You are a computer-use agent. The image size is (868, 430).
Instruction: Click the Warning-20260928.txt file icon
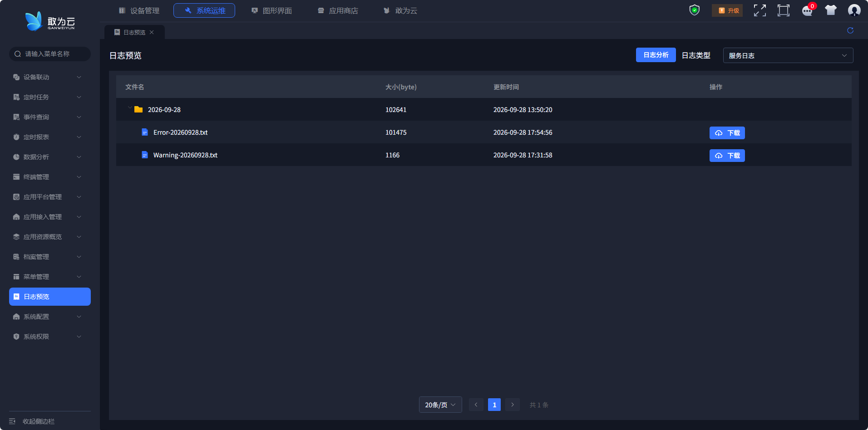145,155
